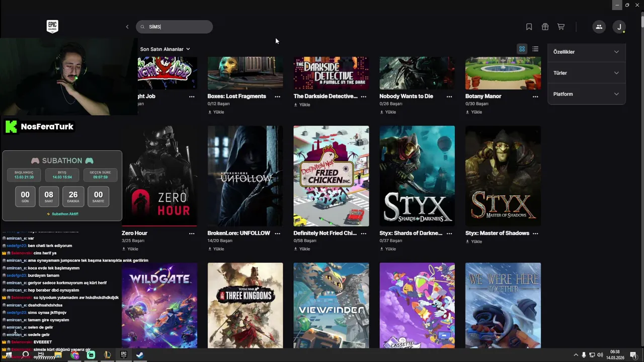644x362 pixels.
Task: Click '0/37 Başarı' achievements text
Action: [391, 241]
